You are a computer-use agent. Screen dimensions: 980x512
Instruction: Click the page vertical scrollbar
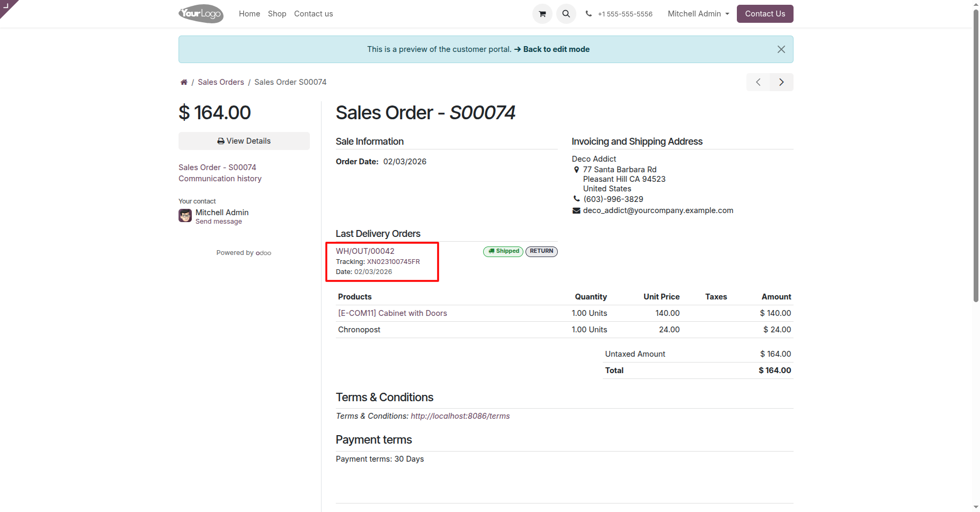[x=976, y=159]
